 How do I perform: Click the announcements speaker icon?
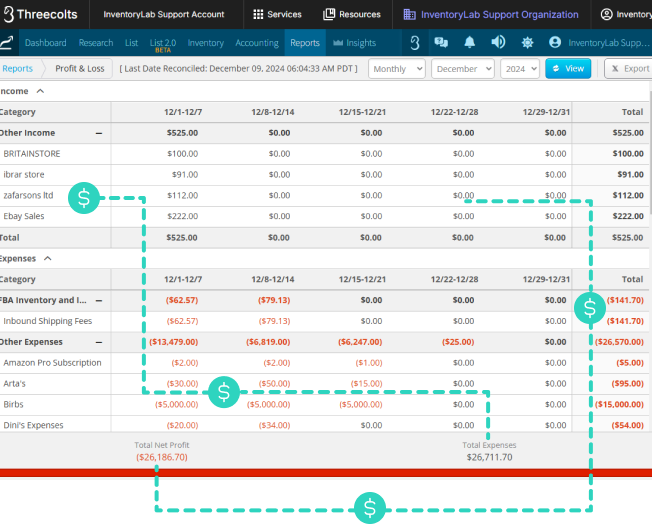498,42
